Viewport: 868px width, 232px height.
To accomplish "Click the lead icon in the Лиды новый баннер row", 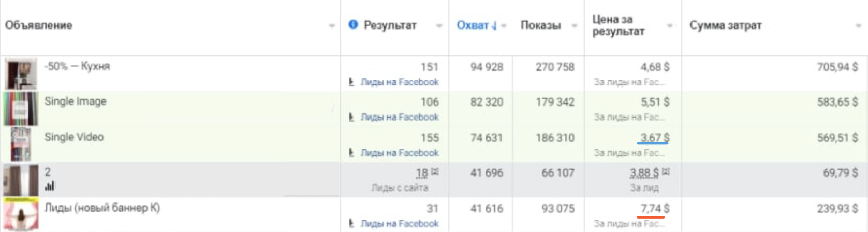I will pos(351,223).
